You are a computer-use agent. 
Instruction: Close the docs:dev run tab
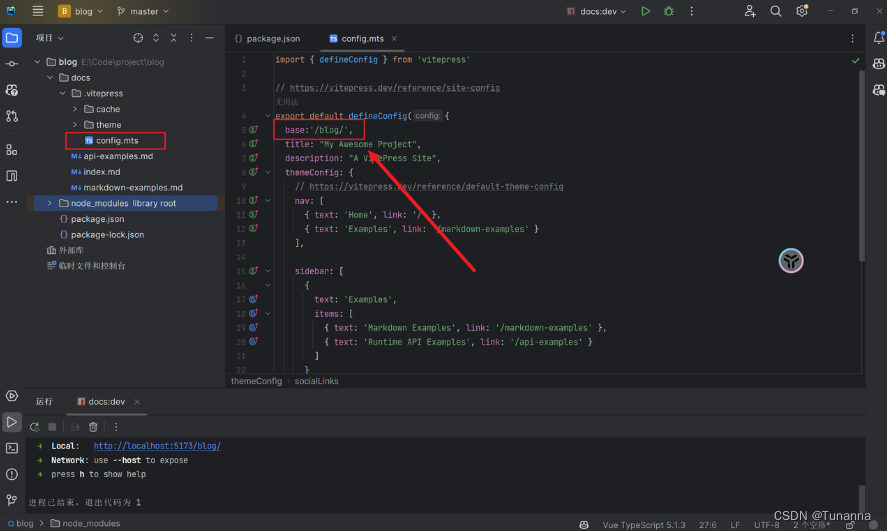pos(137,402)
